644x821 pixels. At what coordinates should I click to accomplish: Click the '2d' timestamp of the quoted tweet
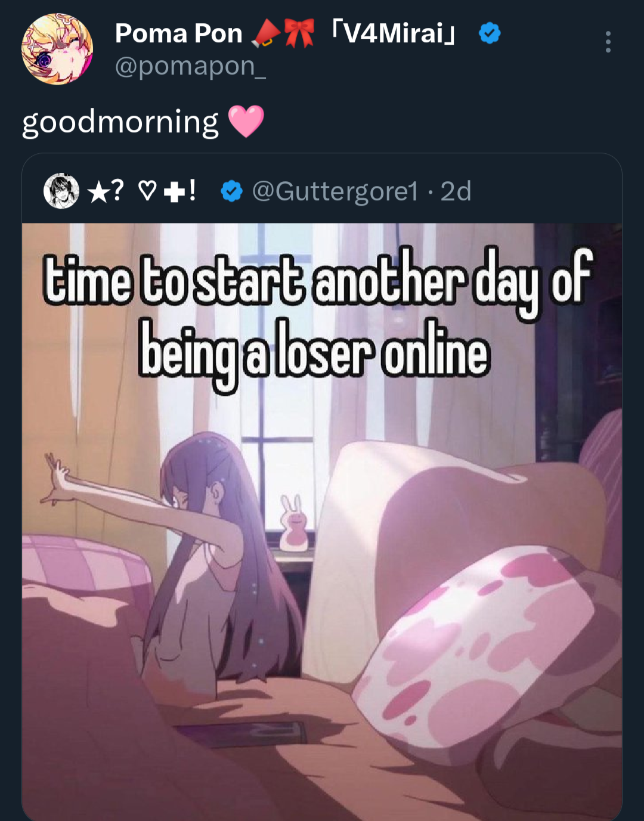pyautogui.click(x=456, y=191)
